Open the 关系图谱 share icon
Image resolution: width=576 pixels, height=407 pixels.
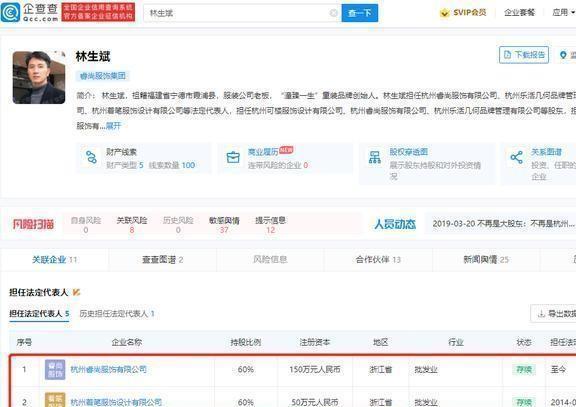pos(516,157)
